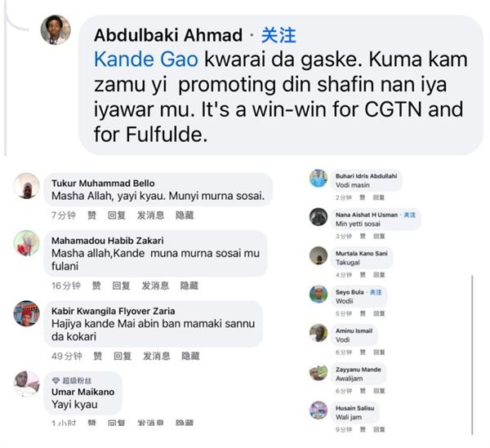Viewport: 490px width, 448px height.
Task: Reply to Tukur Muhammad Bello's comment (回复)
Action: [117, 215]
